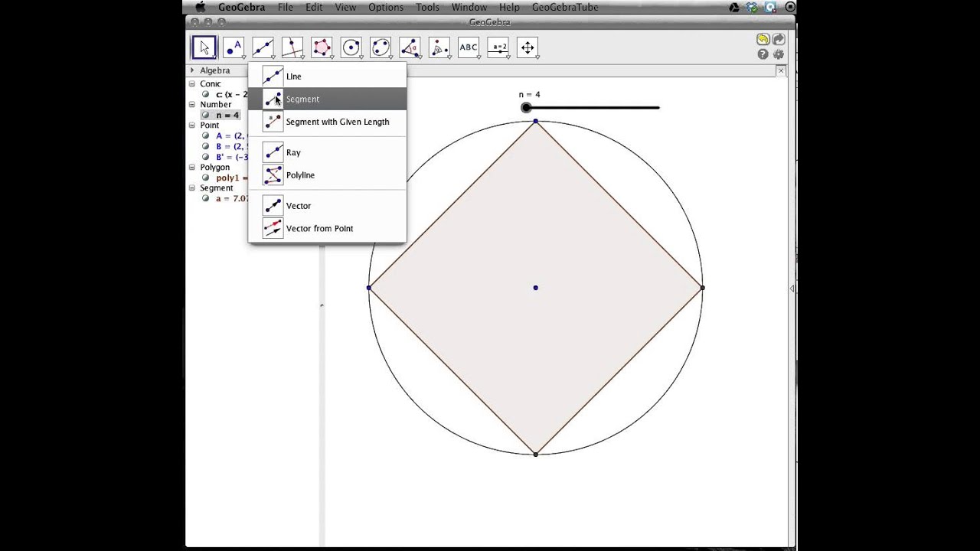The height and width of the screenshot is (551, 980).
Task: Open the GeoGebra application menu
Action: tap(241, 7)
